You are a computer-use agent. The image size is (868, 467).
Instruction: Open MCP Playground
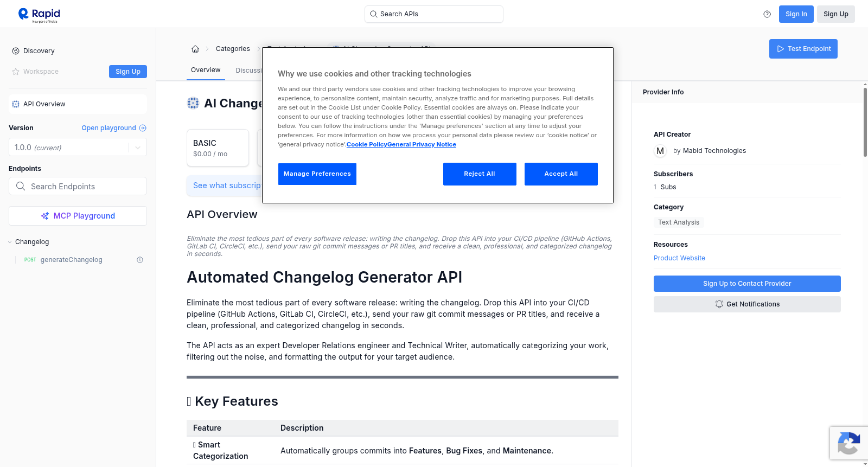pyautogui.click(x=78, y=216)
